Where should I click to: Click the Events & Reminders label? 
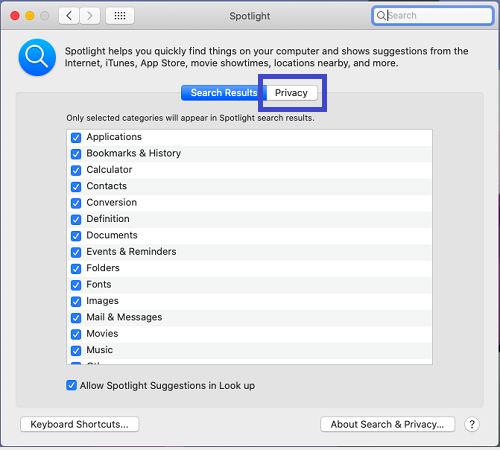click(131, 252)
